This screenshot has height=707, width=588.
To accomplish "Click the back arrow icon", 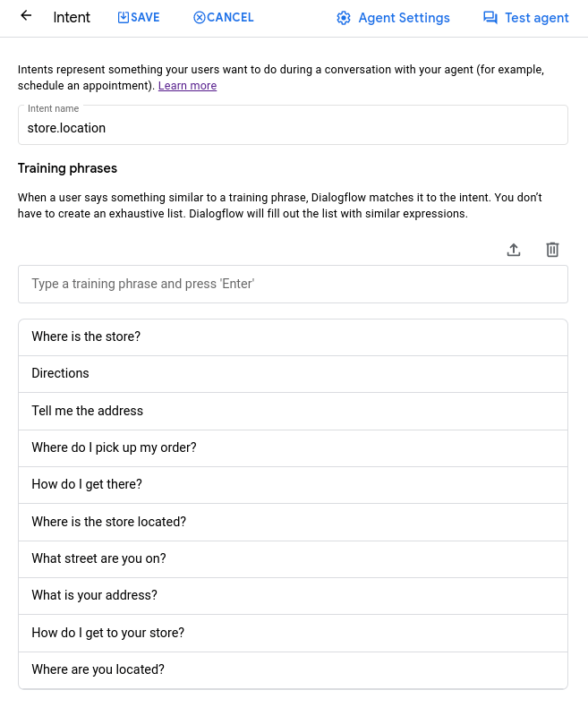I will [x=26, y=16].
